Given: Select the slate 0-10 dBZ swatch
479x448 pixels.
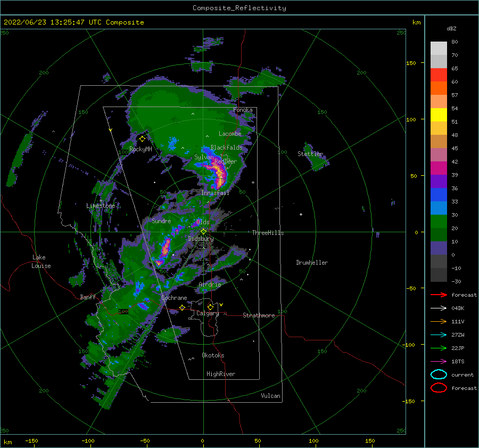Looking at the screenshot, I should 439,248.
